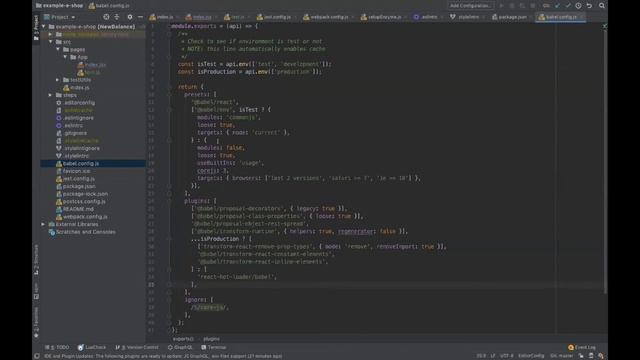Select .stylelintignore in project tree

[x=82, y=148]
